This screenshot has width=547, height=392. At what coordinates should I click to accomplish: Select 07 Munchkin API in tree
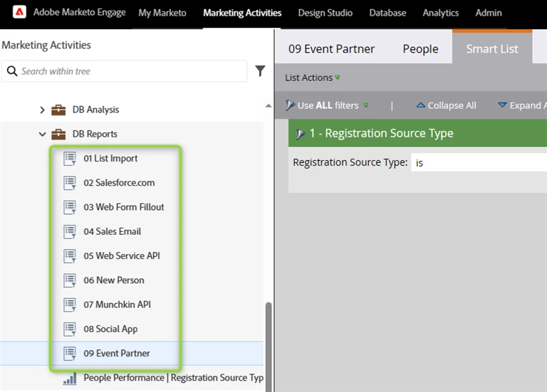tap(117, 305)
